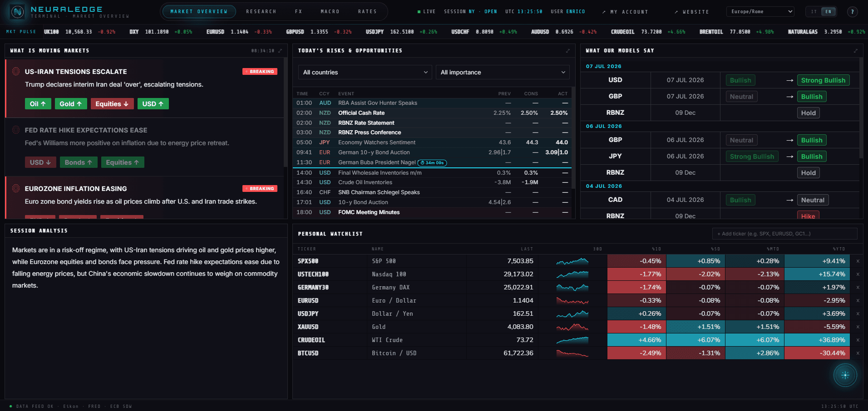Click the NeuralEdge logo icon
Screen dimensions: 868x411
[x=17, y=12]
